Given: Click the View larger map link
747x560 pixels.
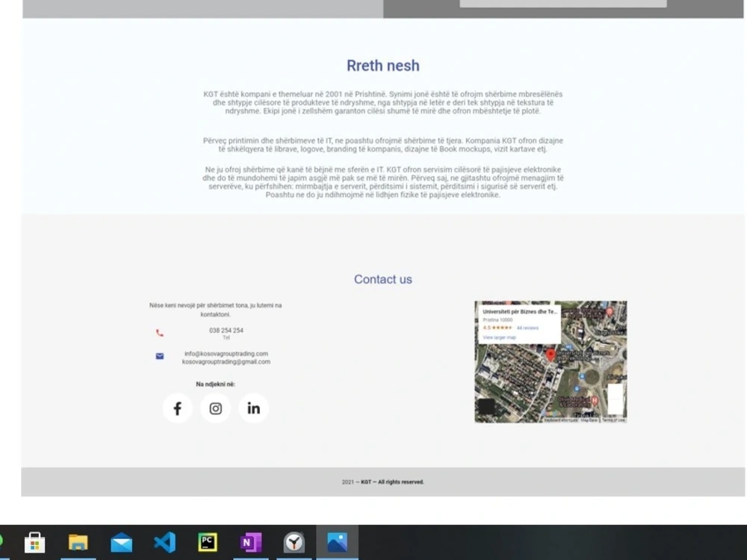Looking at the screenshot, I should [x=499, y=337].
